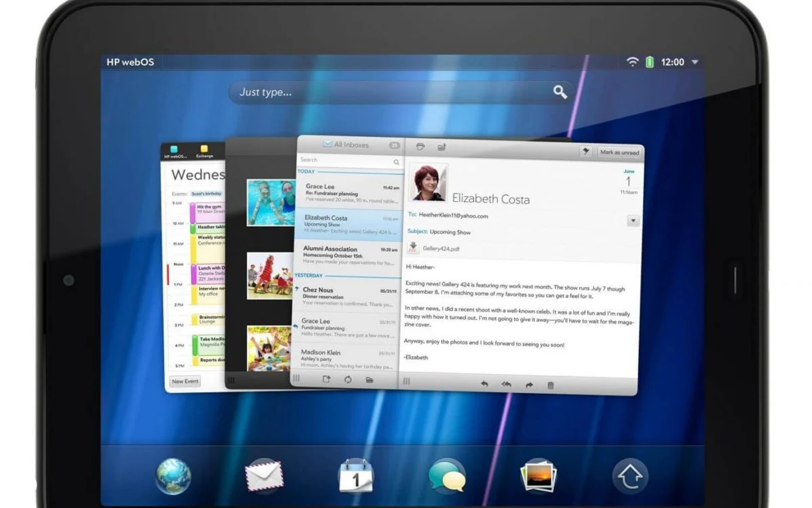
Task: Tap the unread count badge beside All Inboxes
Action: (394, 146)
